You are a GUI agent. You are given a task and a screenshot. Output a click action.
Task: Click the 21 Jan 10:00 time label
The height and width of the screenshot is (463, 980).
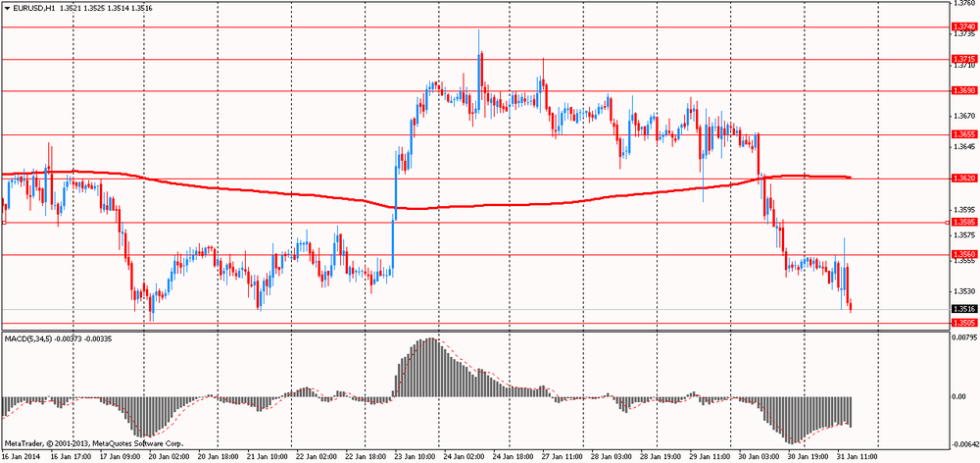268,457
